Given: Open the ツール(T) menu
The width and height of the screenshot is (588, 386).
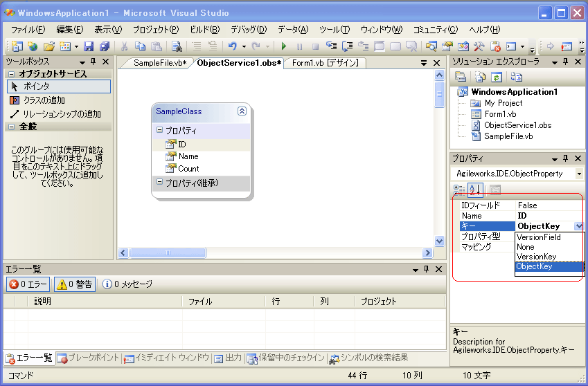Looking at the screenshot, I should pos(335,30).
